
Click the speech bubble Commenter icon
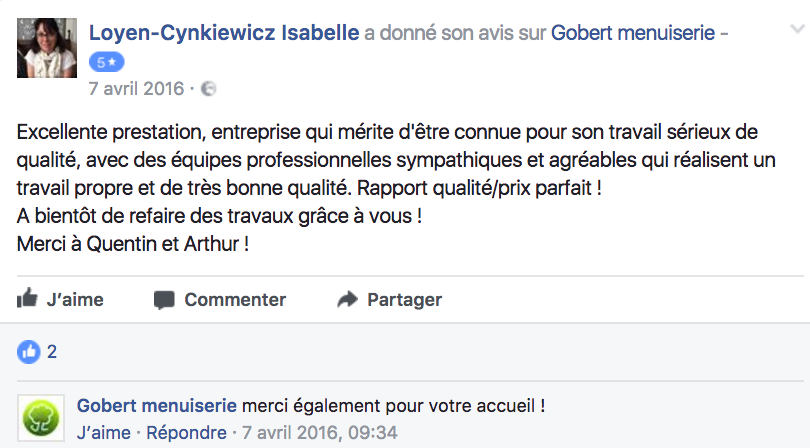point(164,299)
